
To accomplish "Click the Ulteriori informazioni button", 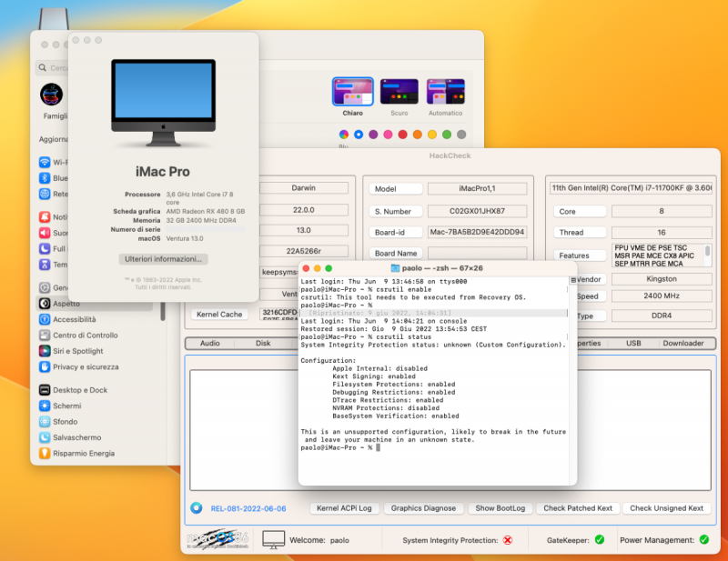I will [x=164, y=259].
